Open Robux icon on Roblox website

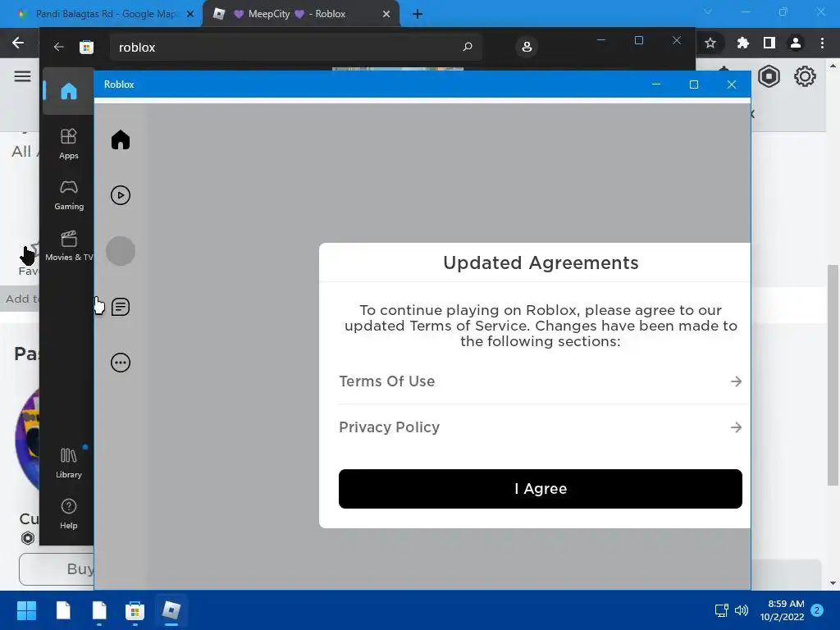pos(769,76)
